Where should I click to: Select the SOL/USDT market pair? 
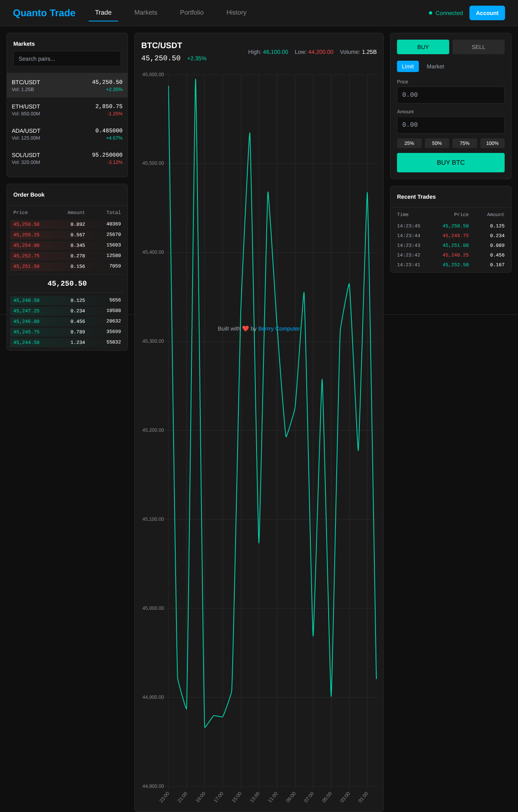[x=67, y=158]
